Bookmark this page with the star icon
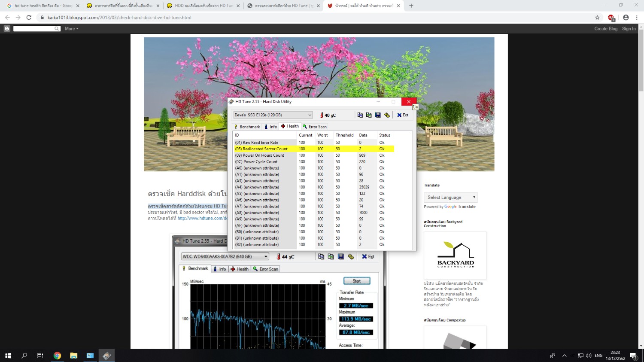 point(597,18)
